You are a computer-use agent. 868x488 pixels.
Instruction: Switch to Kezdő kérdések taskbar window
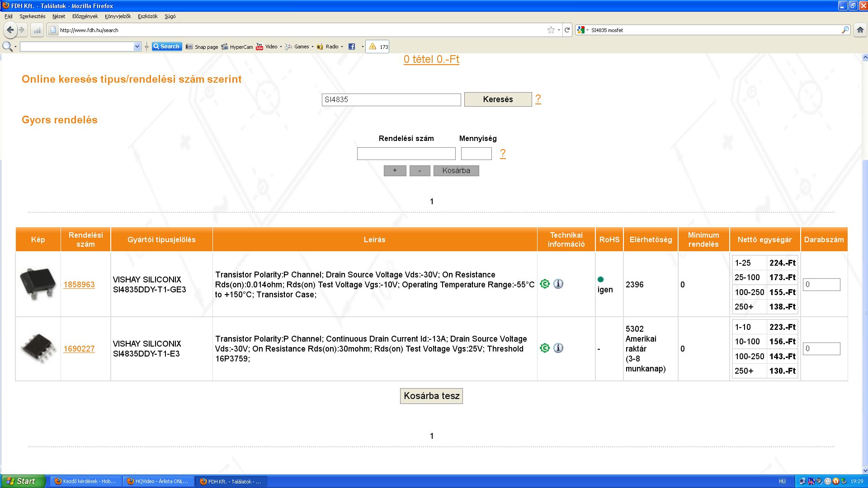pyautogui.click(x=86, y=481)
